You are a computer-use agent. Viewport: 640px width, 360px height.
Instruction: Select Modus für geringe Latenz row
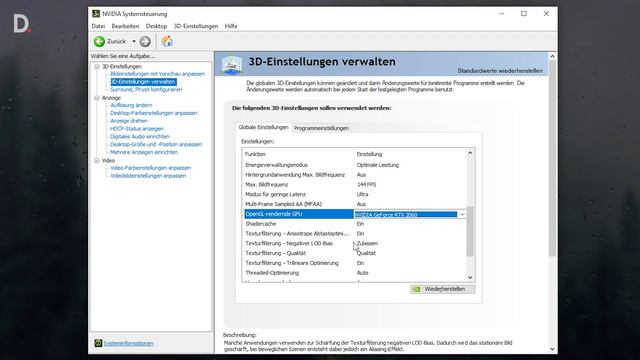(x=355, y=194)
